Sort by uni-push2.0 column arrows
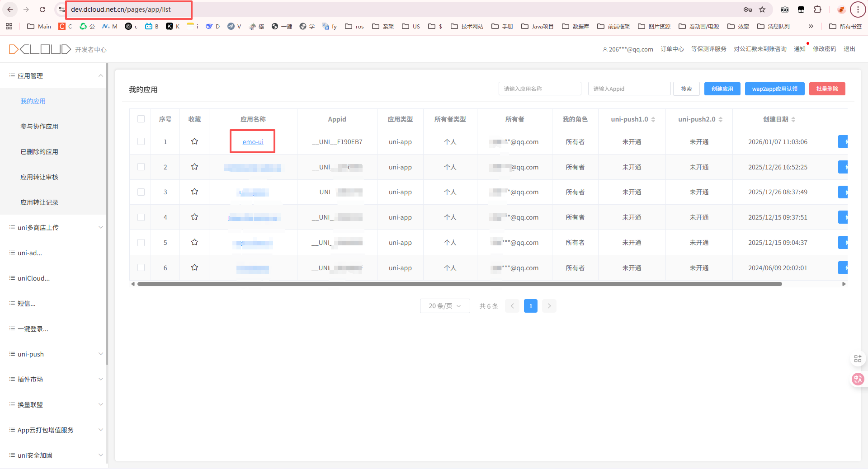 click(721, 119)
